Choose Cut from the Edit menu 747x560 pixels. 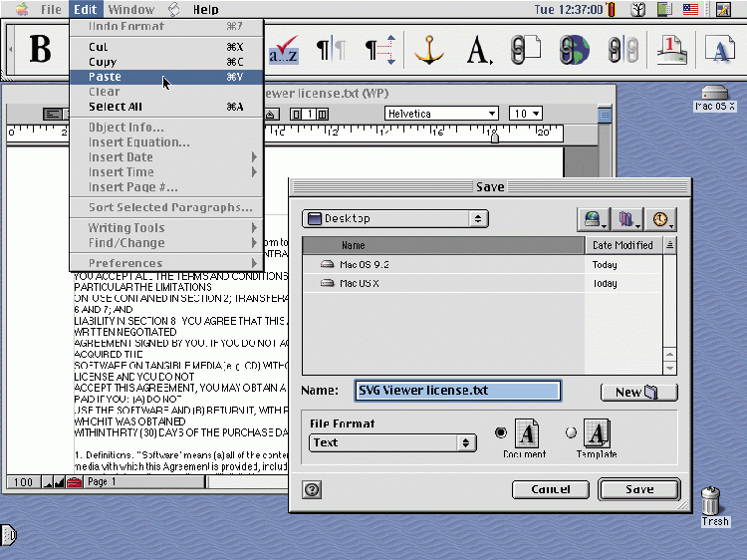click(x=166, y=47)
